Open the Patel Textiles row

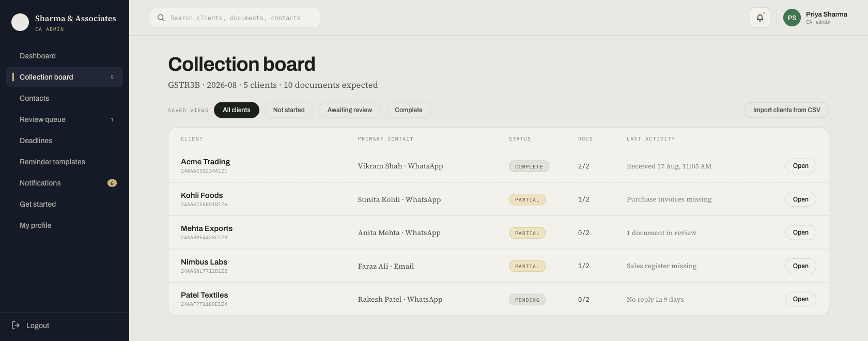point(801,299)
